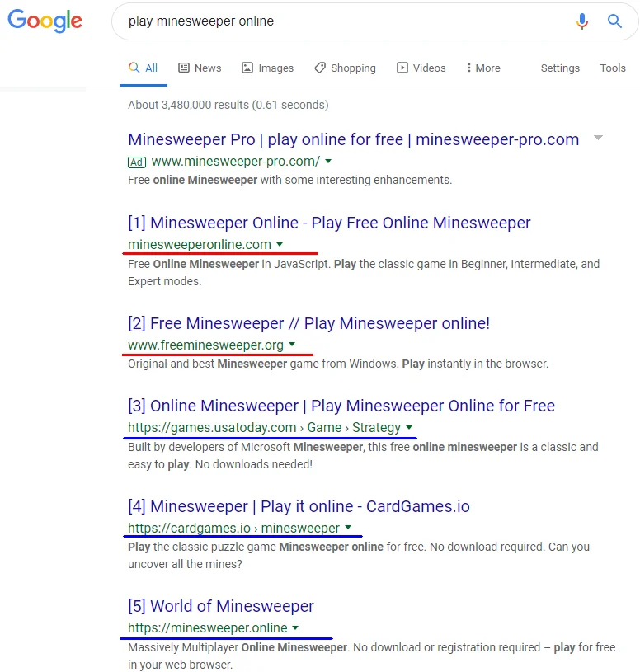Open the Videos tab
Image resolution: width=640 pixels, height=672 pixels.
pyautogui.click(x=421, y=68)
